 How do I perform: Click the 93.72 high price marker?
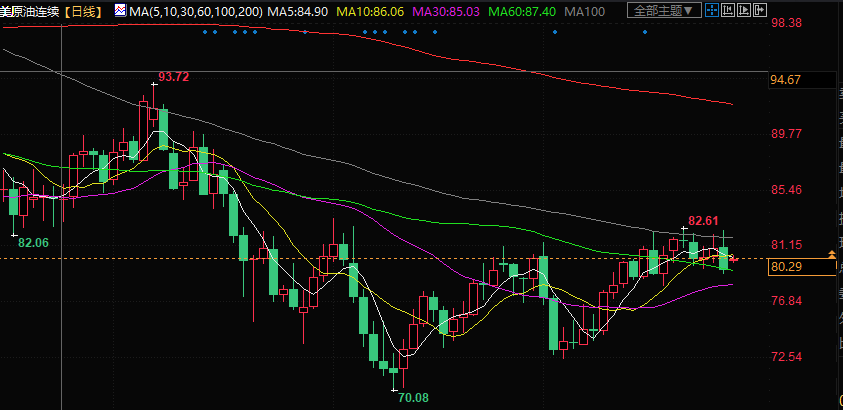click(x=174, y=77)
